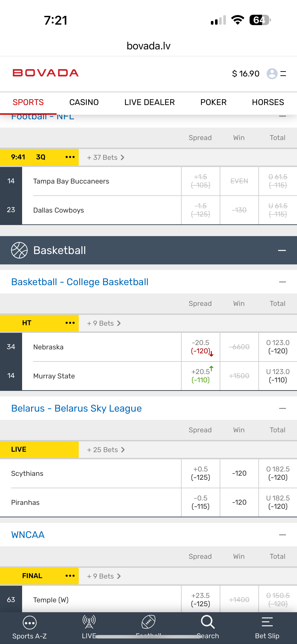Select the Scythians -120 win bet
Screen dimensions: 297x644
click(x=239, y=473)
